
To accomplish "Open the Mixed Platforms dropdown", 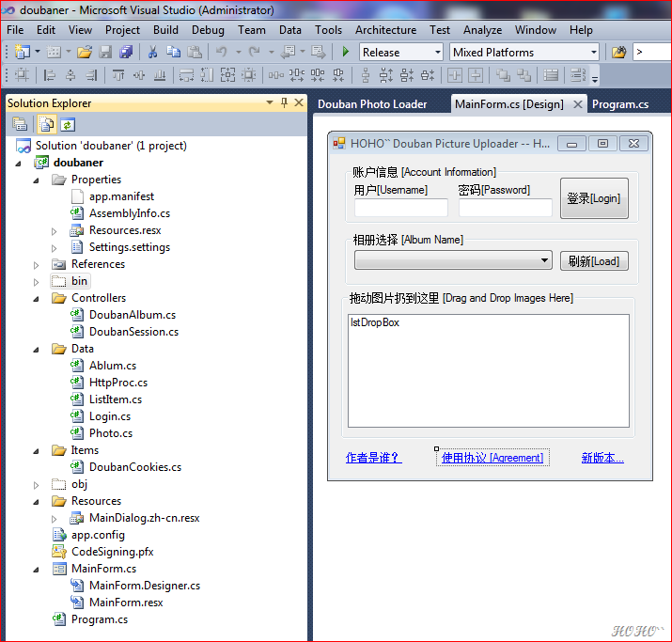I will pos(594,53).
